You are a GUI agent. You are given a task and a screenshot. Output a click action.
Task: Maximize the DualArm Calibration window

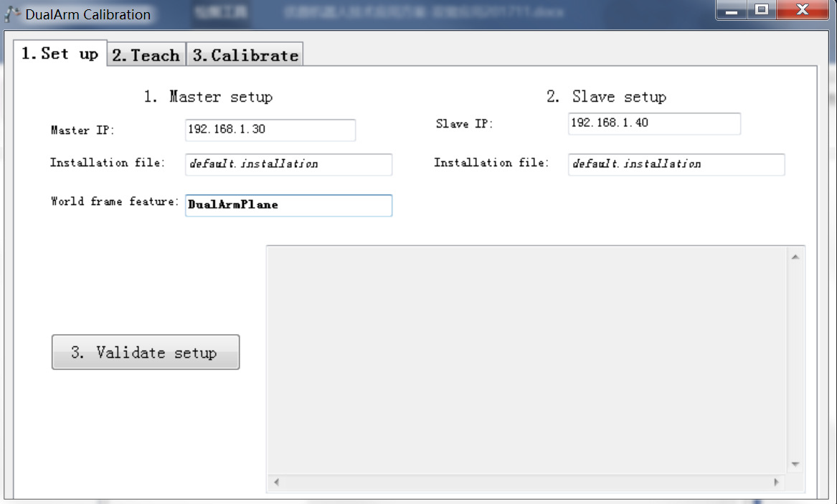click(x=762, y=10)
